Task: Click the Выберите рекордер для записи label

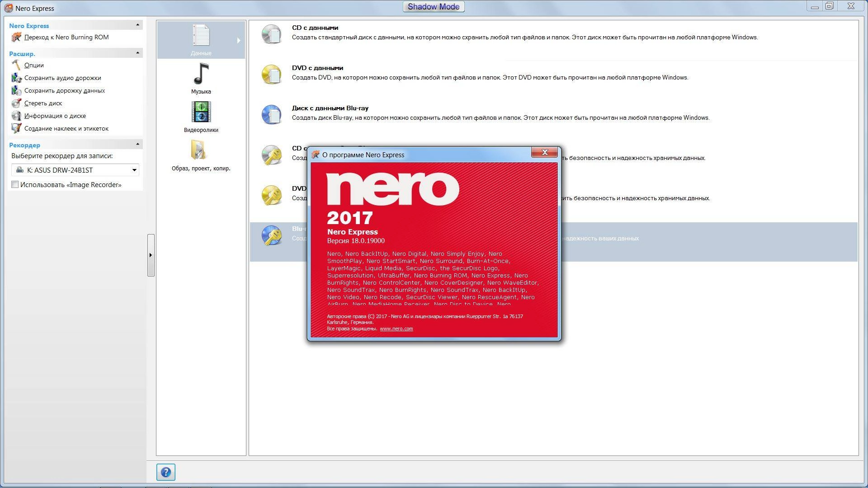Action: tap(62, 156)
